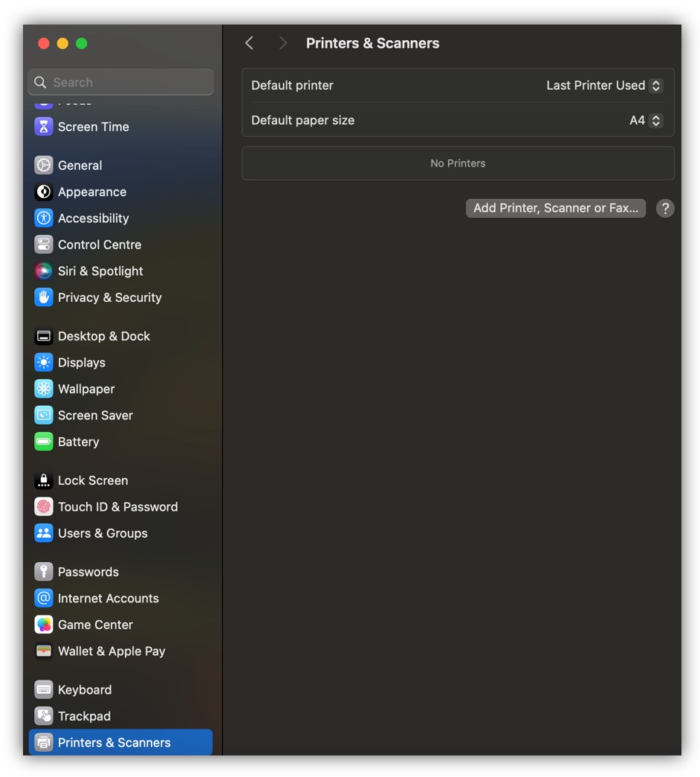Select the Appearance icon in sidebar
The width and height of the screenshot is (700, 777).
tap(44, 192)
